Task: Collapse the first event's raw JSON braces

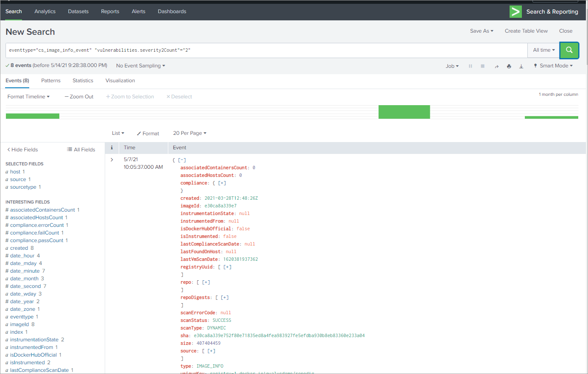Action: pos(182,160)
